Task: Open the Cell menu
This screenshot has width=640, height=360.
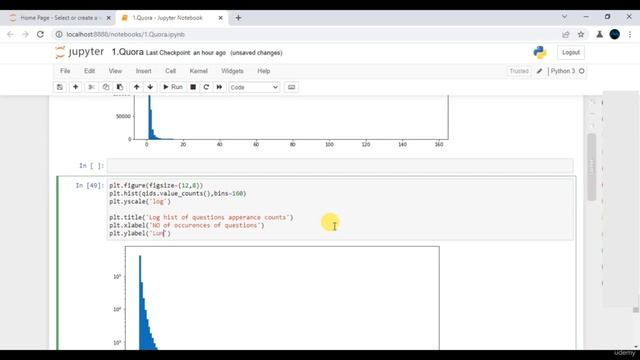Action: coord(170,71)
